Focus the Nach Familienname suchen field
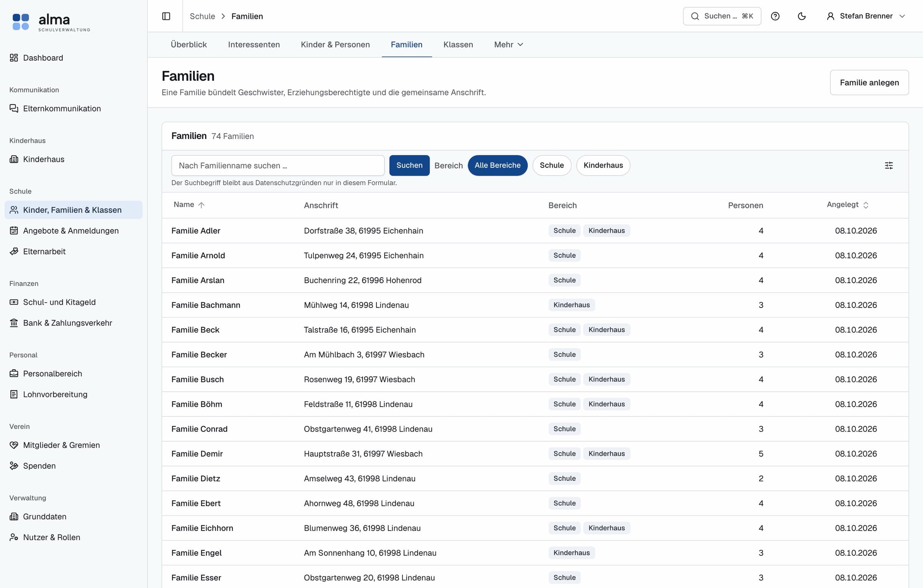 pyautogui.click(x=278, y=166)
